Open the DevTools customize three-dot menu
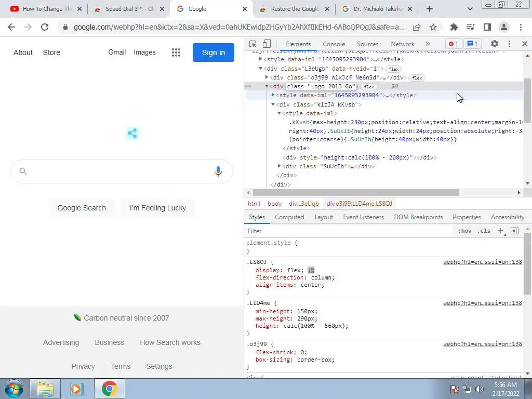The image size is (532, 399). [509, 44]
